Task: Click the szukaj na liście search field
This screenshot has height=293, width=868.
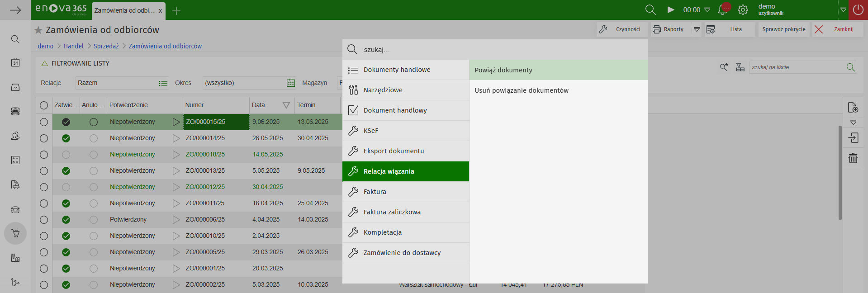Action: (x=796, y=67)
